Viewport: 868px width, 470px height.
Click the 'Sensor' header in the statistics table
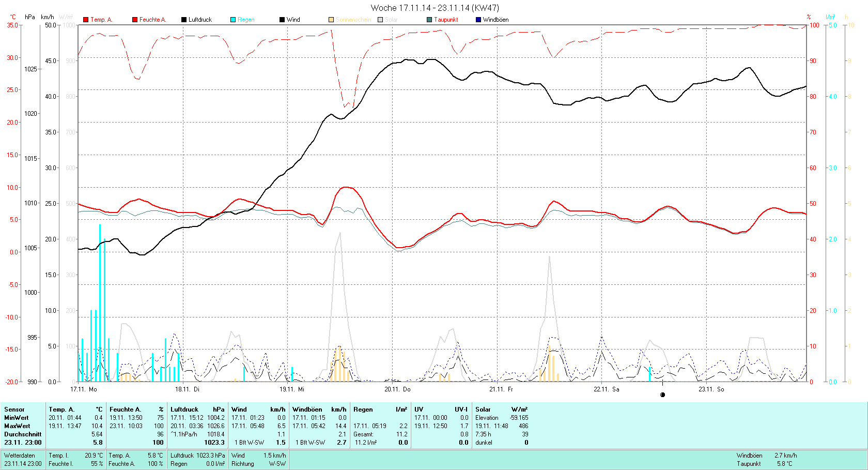point(14,410)
